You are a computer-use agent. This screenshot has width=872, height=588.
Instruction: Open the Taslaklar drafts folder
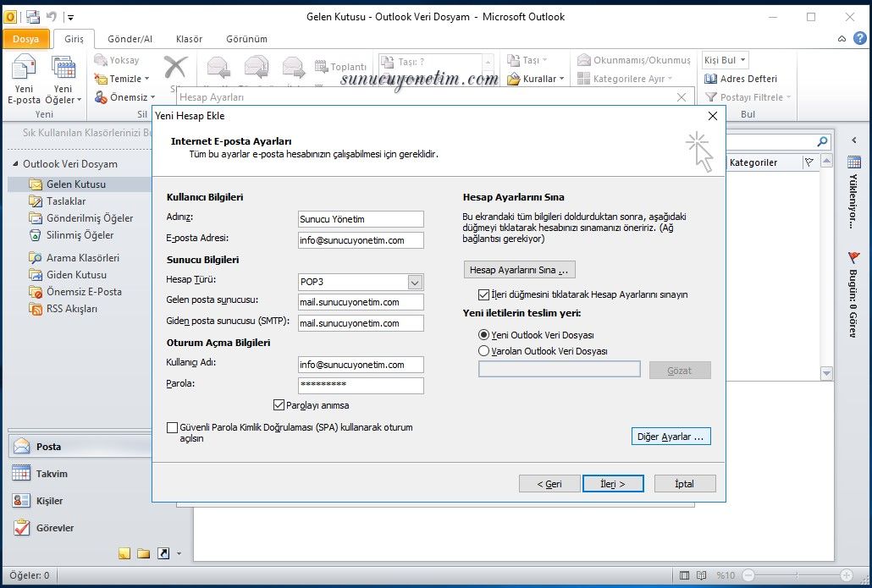click(66, 201)
